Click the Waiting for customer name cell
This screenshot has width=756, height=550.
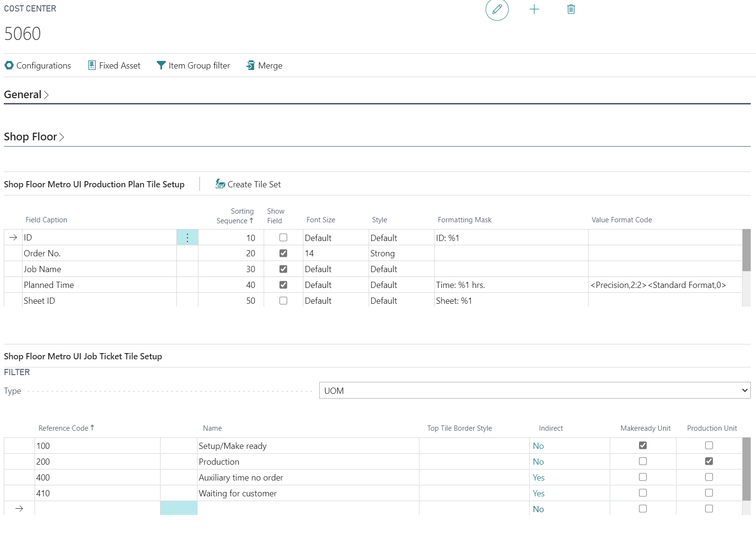(x=308, y=493)
